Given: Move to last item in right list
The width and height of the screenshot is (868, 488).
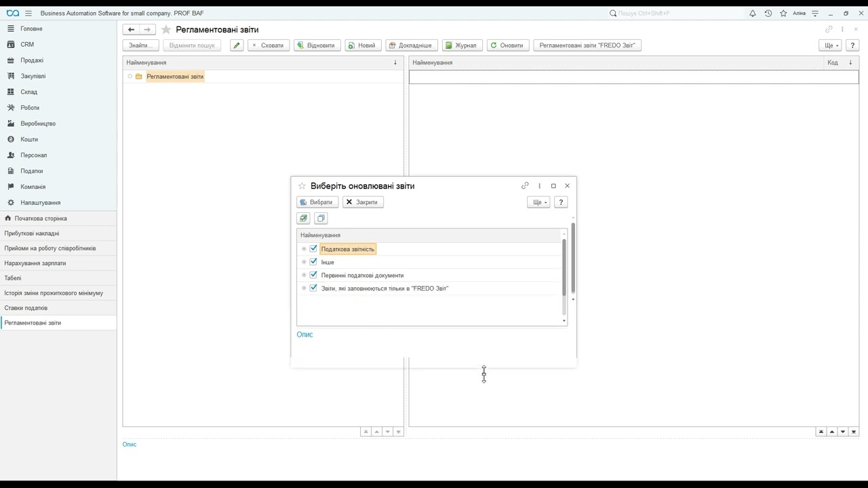Looking at the screenshot, I should point(854,432).
